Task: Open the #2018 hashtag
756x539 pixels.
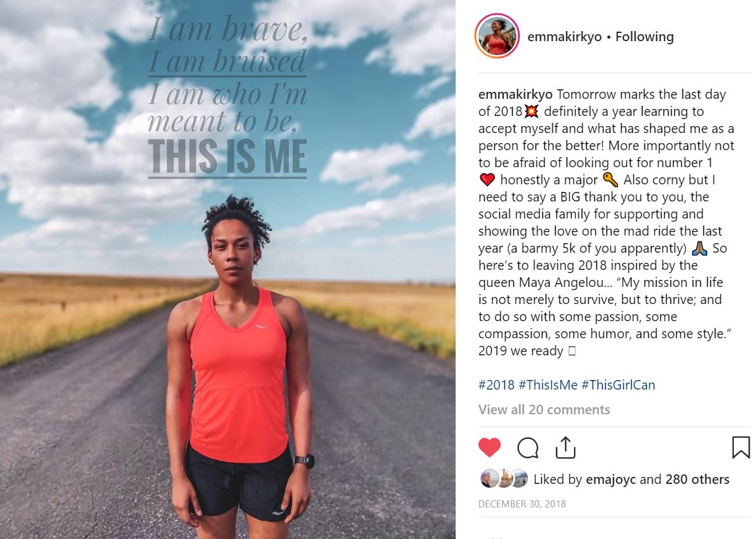Action: point(496,384)
